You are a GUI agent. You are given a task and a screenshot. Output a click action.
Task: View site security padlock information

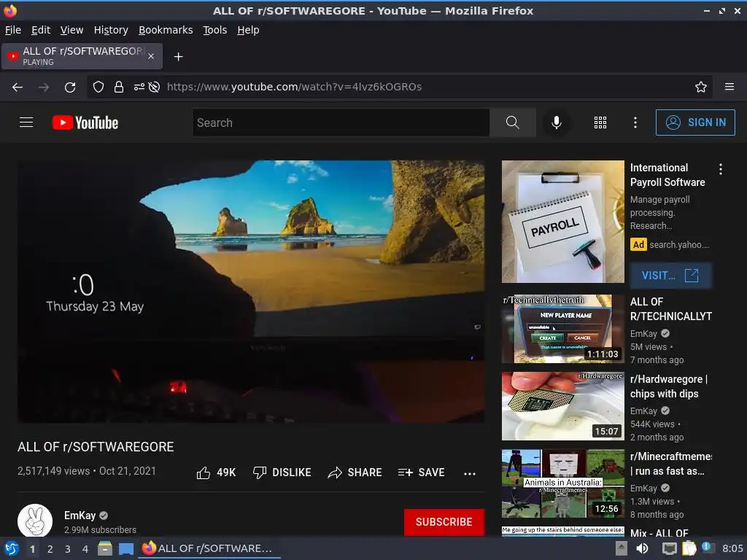(x=119, y=87)
